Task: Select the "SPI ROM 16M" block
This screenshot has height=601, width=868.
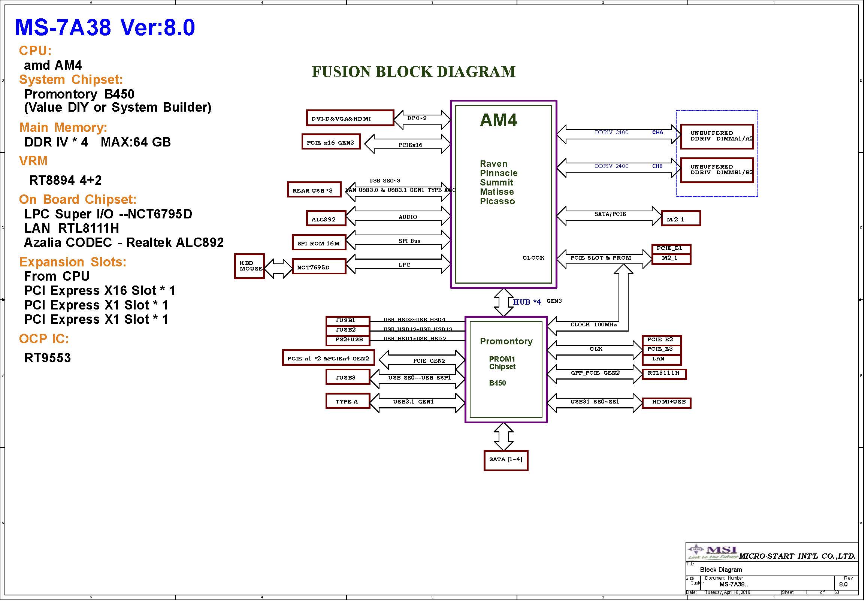Action: 319,242
